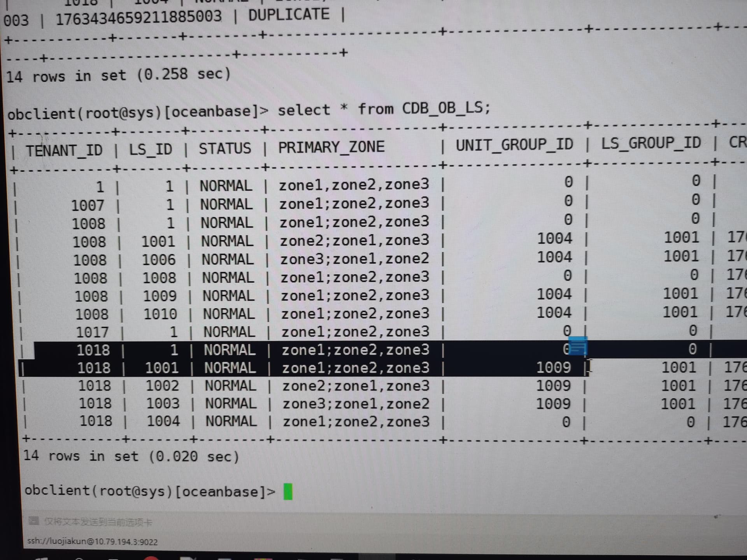This screenshot has width=747, height=560.
Task: Click the '14 rows in set (0.258 sec)' line
Action: coord(118,75)
